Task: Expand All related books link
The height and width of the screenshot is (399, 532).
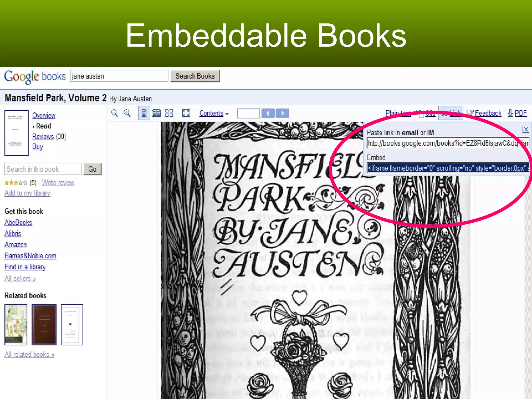Action: (29, 355)
